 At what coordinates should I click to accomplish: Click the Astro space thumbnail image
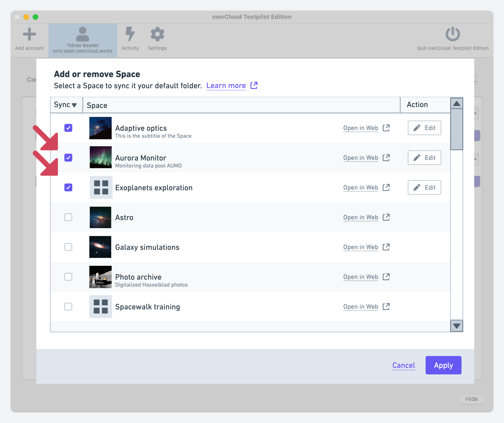coord(100,217)
